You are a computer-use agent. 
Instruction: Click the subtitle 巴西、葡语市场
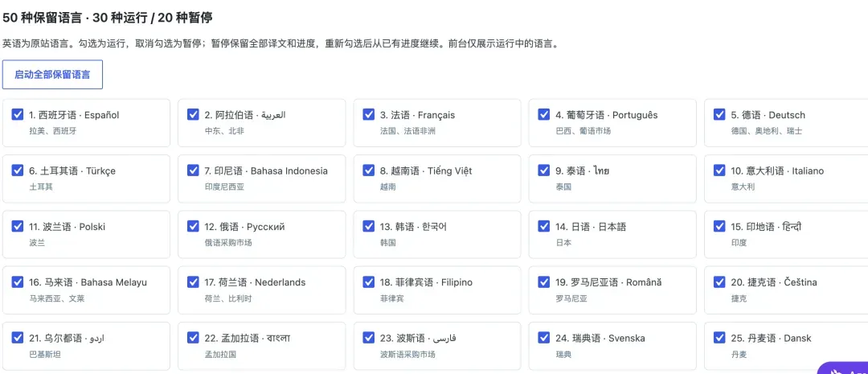[583, 131]
